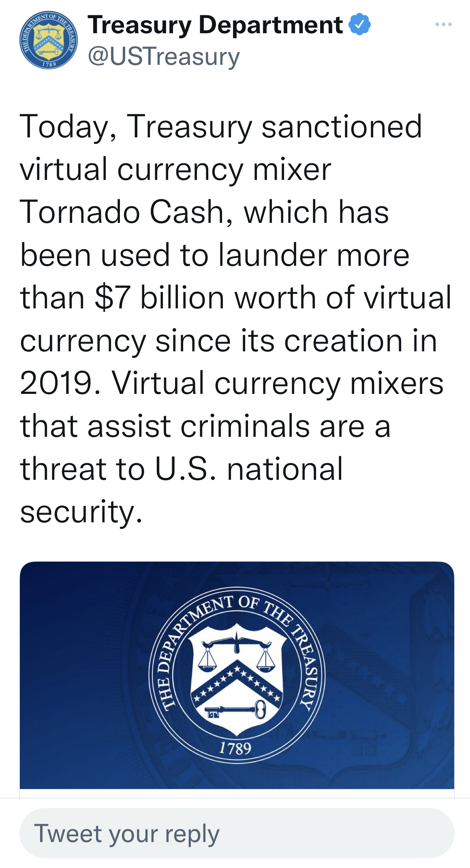Open the Treasury seal link card image

(237, 675)
